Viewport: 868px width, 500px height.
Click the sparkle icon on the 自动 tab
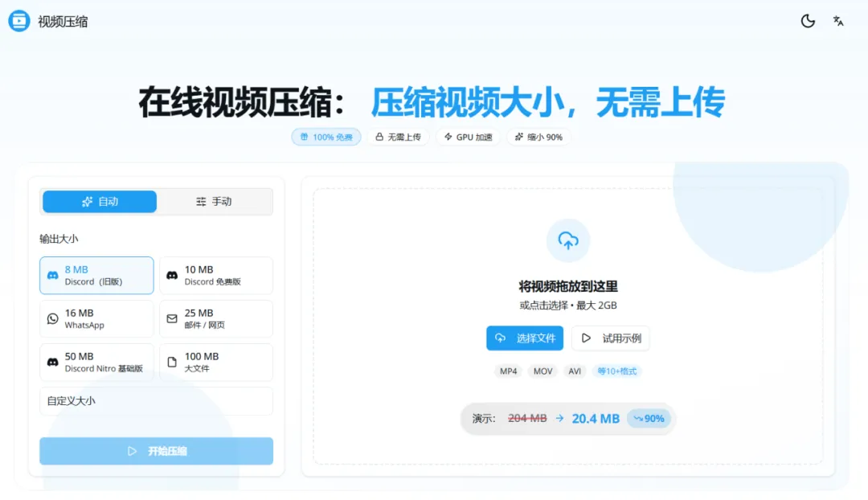[87, 202]
